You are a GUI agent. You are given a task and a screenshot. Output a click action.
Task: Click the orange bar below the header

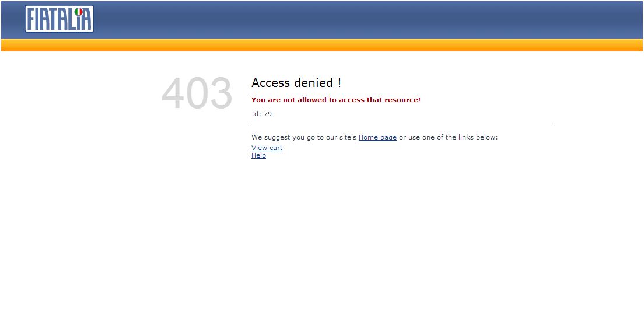pos(322,45)
